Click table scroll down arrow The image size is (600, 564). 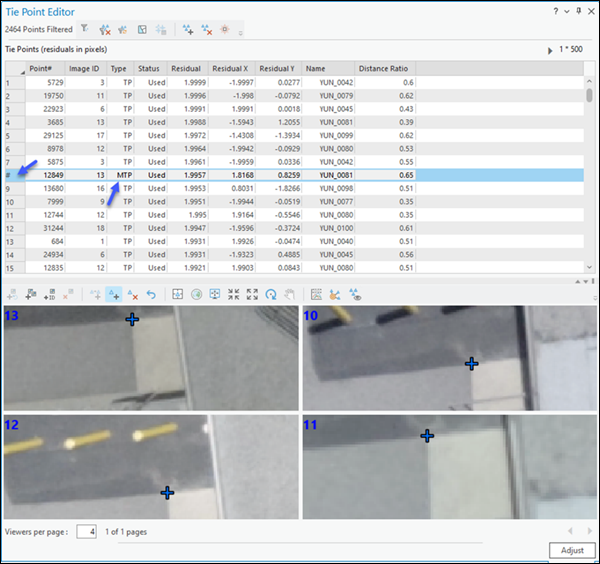coord(589,267)
